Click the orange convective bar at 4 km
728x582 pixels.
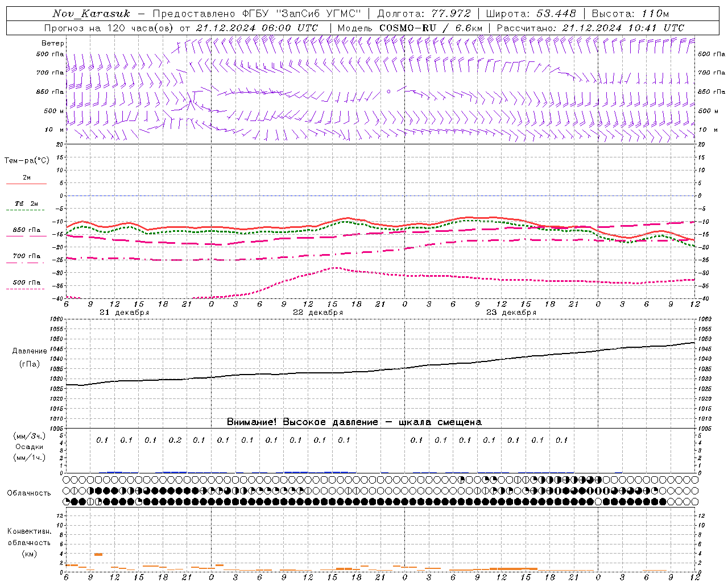(98, 554)
